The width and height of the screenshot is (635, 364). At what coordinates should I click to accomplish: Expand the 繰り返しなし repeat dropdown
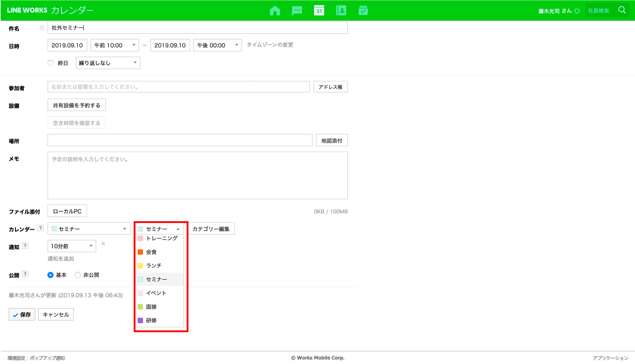[108, 63]
